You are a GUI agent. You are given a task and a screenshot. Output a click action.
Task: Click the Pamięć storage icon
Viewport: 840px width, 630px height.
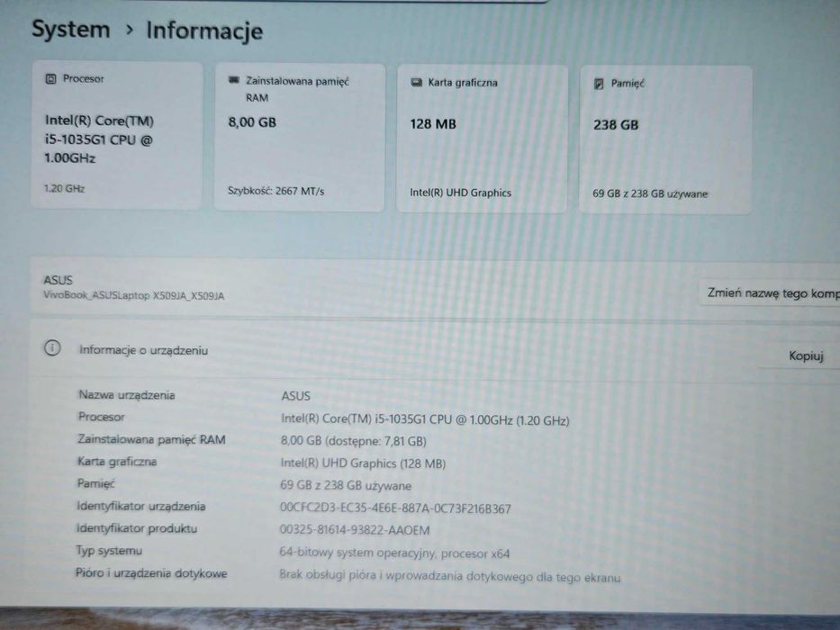tap(599, 84)
